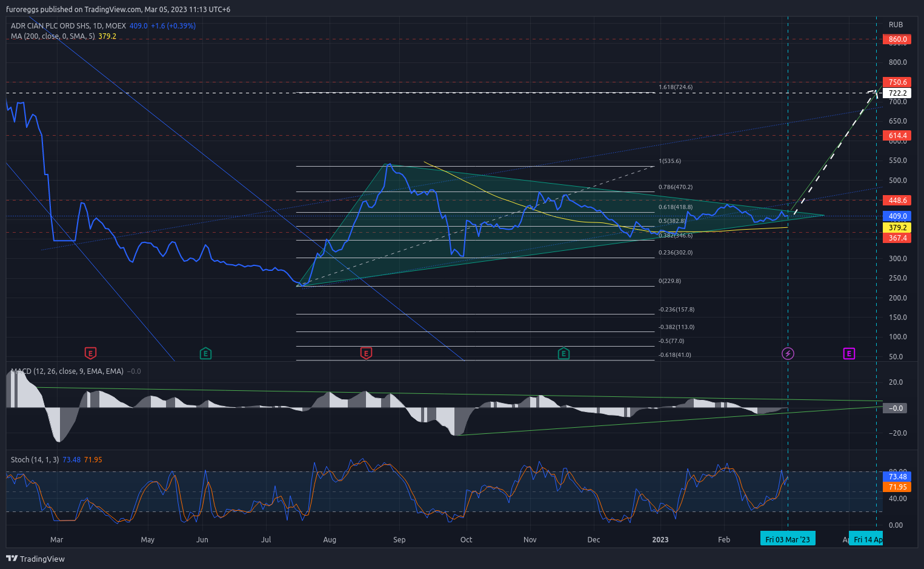Click the -0.236(157.8) Fibonacci label
Viewport: 924px width, 569px height.
[677, 310]
